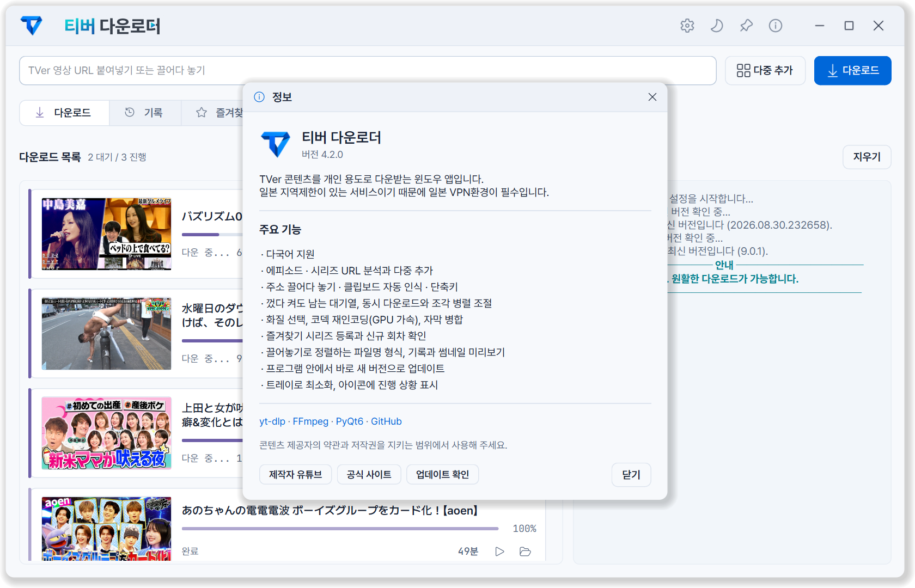This screenshot has width=915, height=588.
Task: Open the 공식 사이트 button
Action: pyautogui.click(x=369, y=474)
